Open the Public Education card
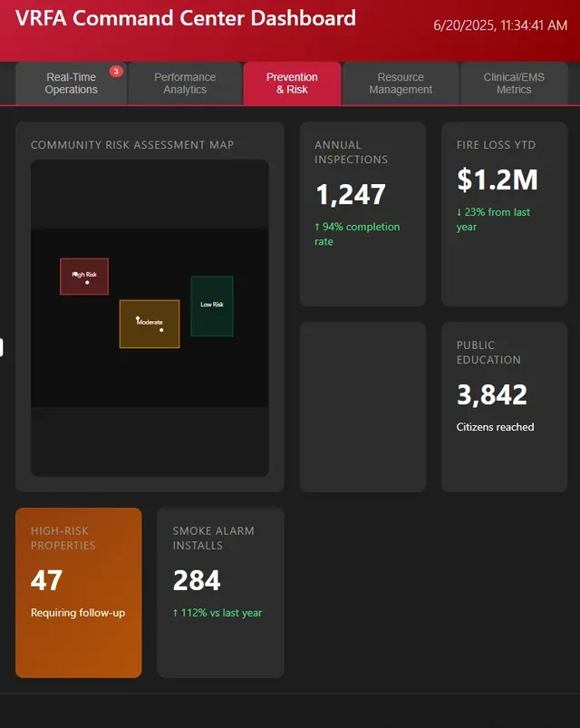This screenshot has width=580, height=728. point(505,407)
